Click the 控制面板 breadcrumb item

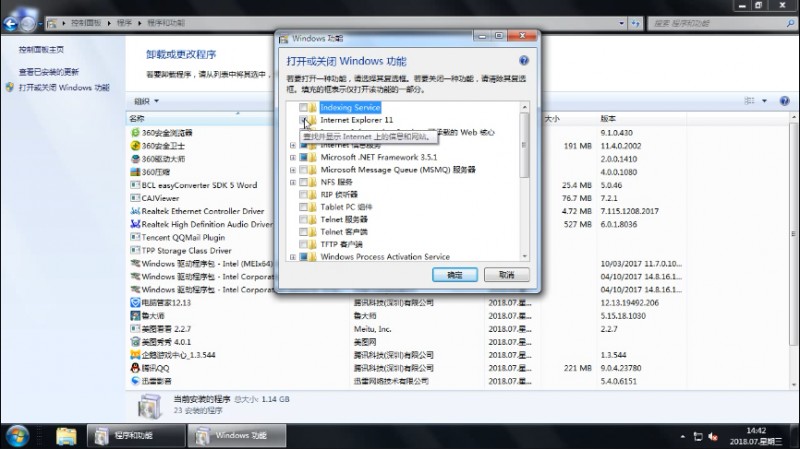(x=86, y=23)
